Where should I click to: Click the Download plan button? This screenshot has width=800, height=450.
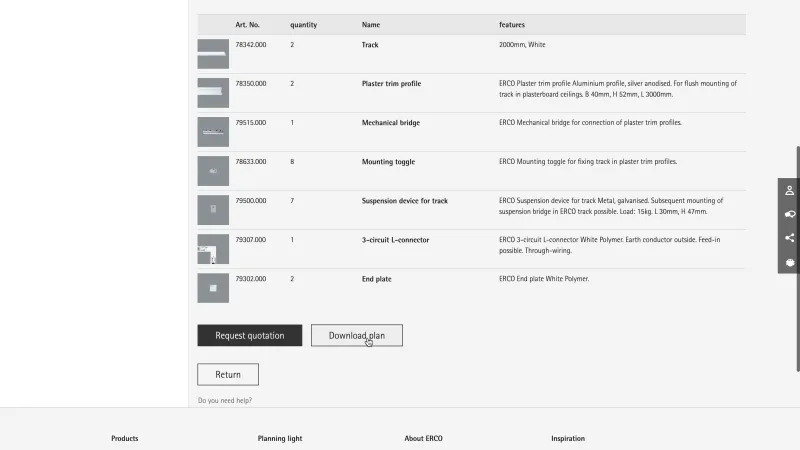pos(356,336)
